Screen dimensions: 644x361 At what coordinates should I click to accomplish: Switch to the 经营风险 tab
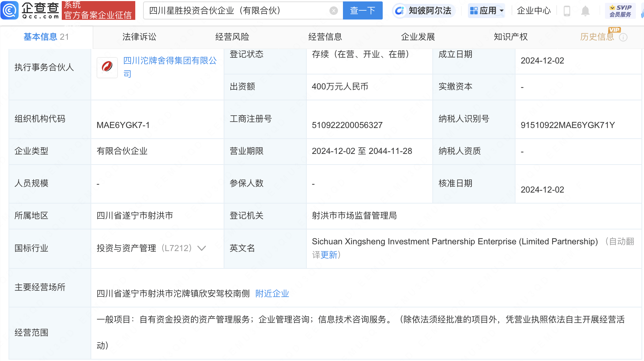232,37
